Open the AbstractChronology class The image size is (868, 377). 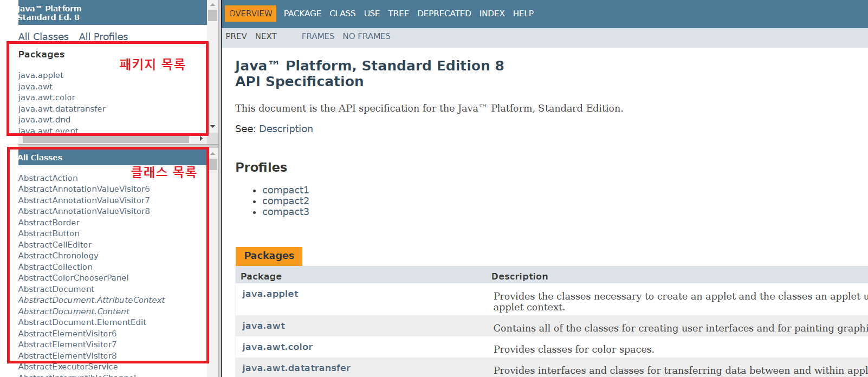tap(59, 256)
